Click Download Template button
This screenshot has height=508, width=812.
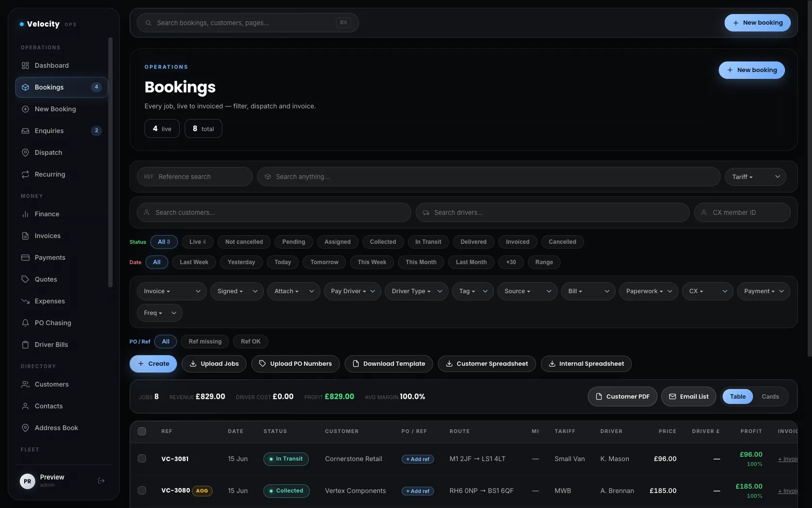389,363
